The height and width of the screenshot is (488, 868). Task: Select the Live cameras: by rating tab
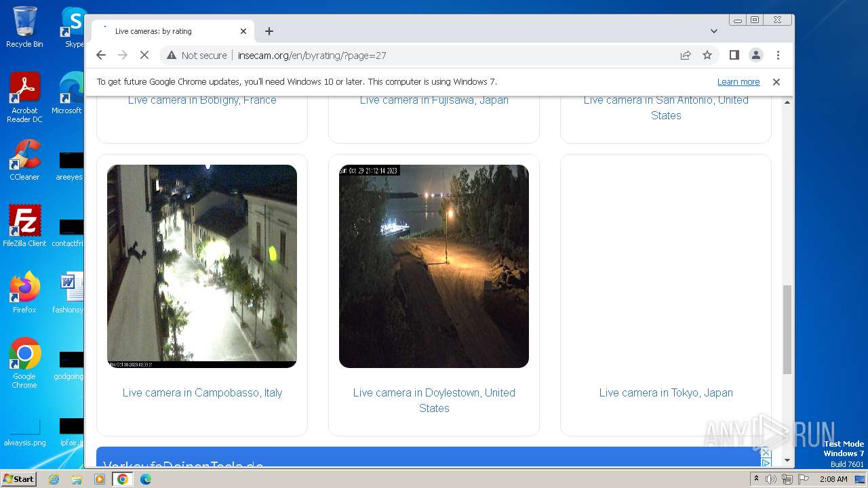point(174,31)
